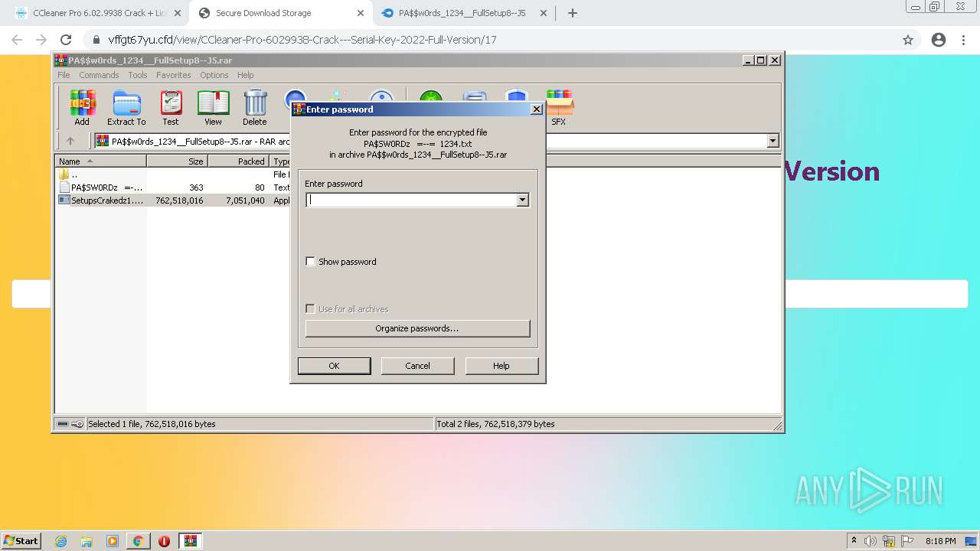
Task: Open Chrome profile avatar menu
Action: coord(939,40)
